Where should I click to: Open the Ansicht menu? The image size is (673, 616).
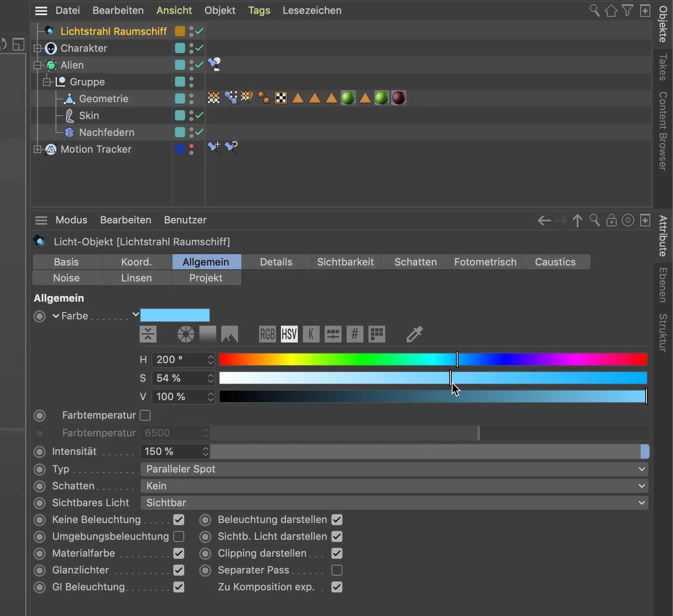coord(174,10)
